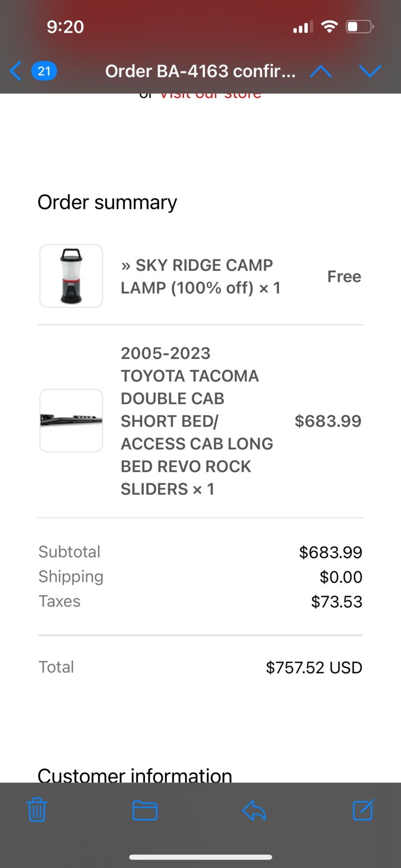
Task: Tap the Revo Rock Sliders product image
Action: click(71, 421)
